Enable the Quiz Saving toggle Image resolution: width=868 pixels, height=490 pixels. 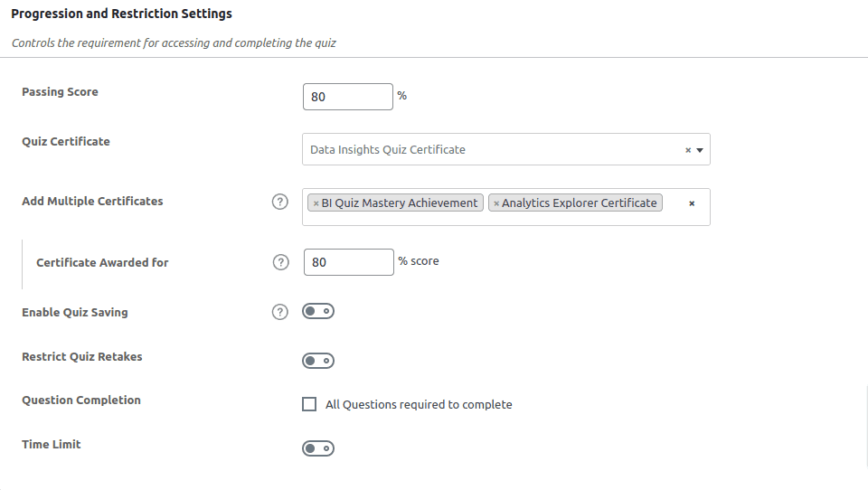point(318,311)
